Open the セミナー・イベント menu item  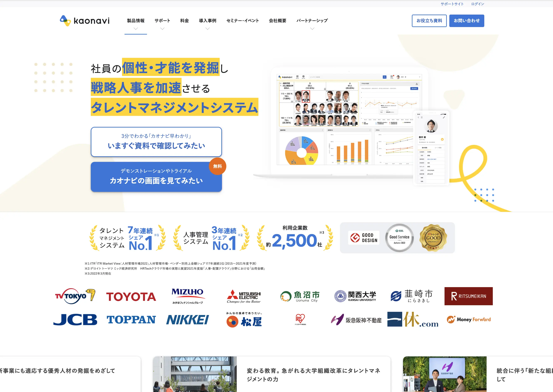[242, 21]
